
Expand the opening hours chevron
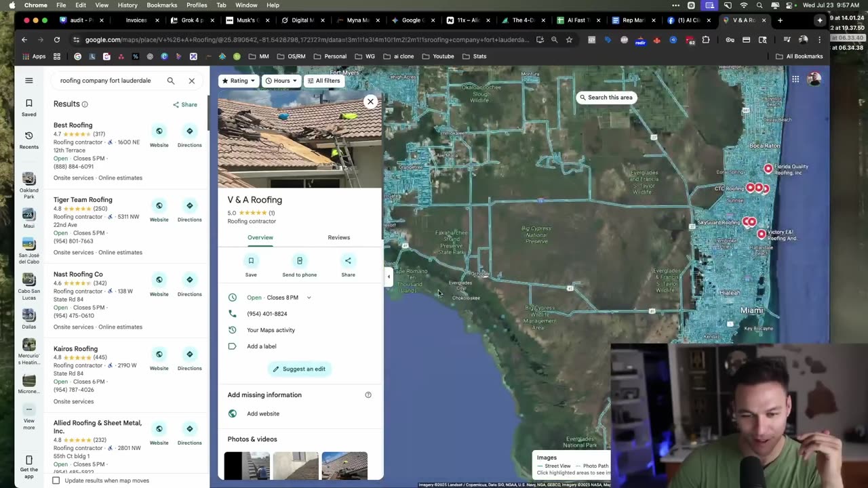[x=309, y=298]
